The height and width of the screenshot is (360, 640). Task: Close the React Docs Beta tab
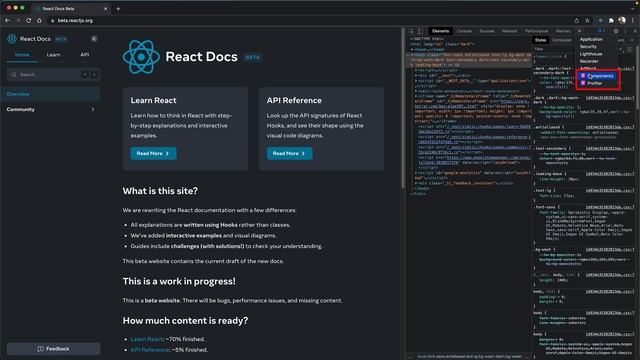coord(105,8)
